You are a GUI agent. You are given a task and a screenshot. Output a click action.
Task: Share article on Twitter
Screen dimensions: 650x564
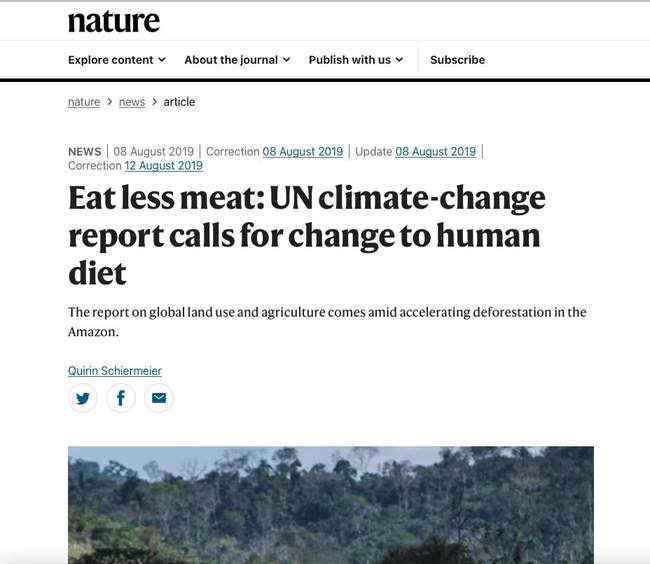[x=82, y=398]
